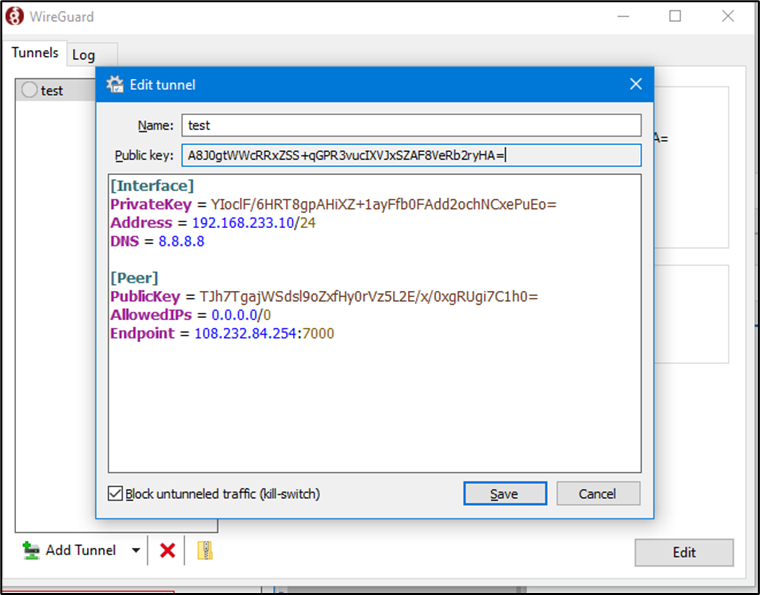The height and width of the screenshot is (595, 760).
Task: Toggle Block untunneled traffic kill-switch checkbox
Action: tap(116, 494)
